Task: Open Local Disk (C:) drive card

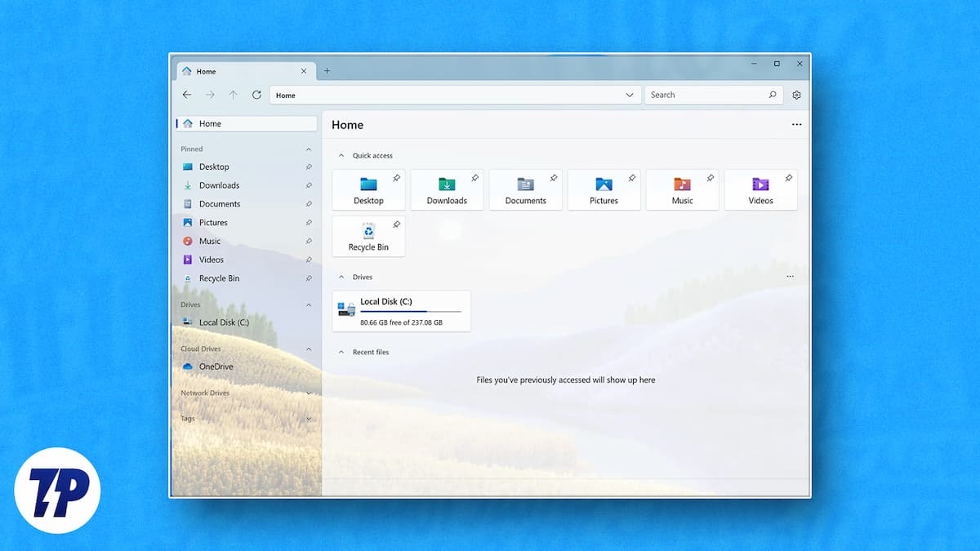Action: click(401, 311)
